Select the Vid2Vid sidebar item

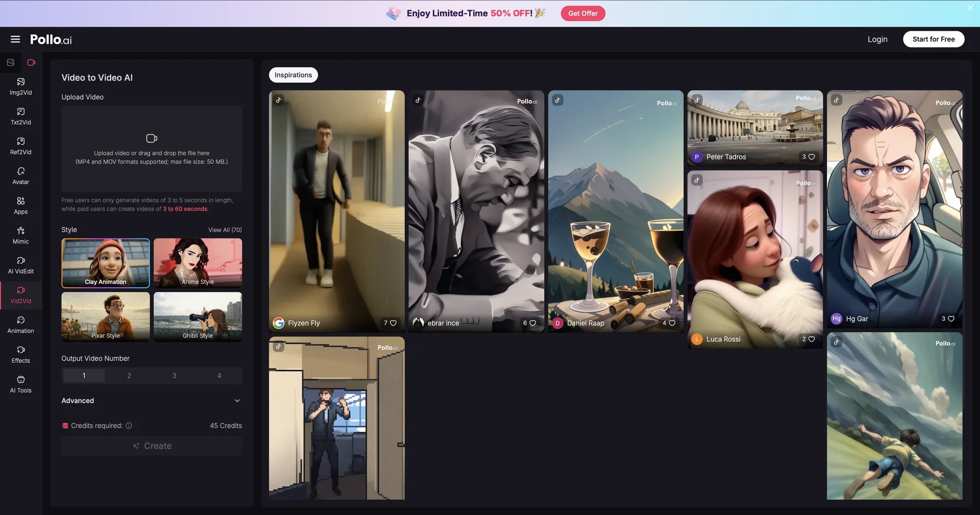click(21, 295)
